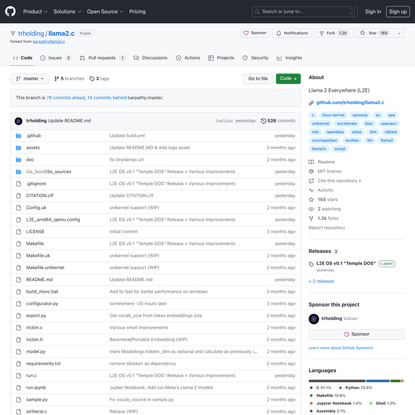
Task: Open the Pricing page
Action: tap(137, 11)
